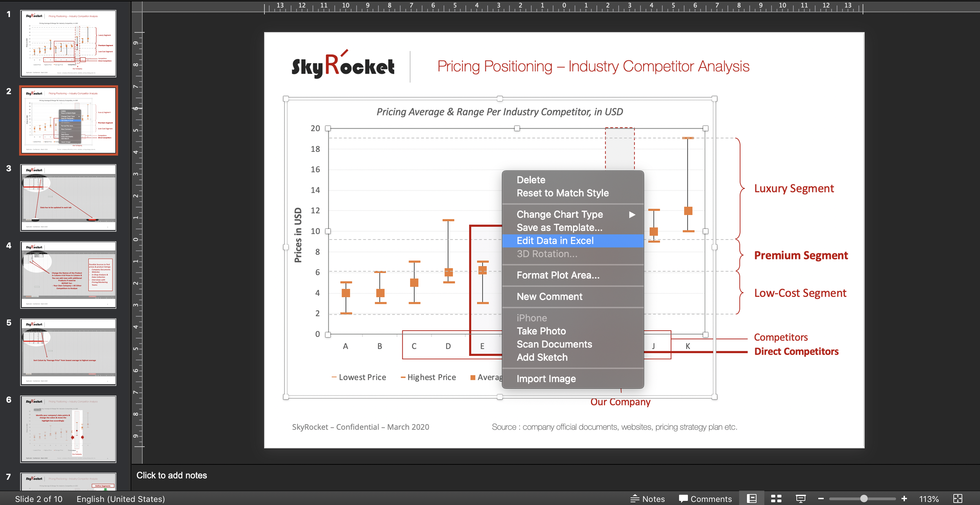This screenshot has height=505, width=980.
Task: Click competitor D average marker
Action: (x=448, y=272)
